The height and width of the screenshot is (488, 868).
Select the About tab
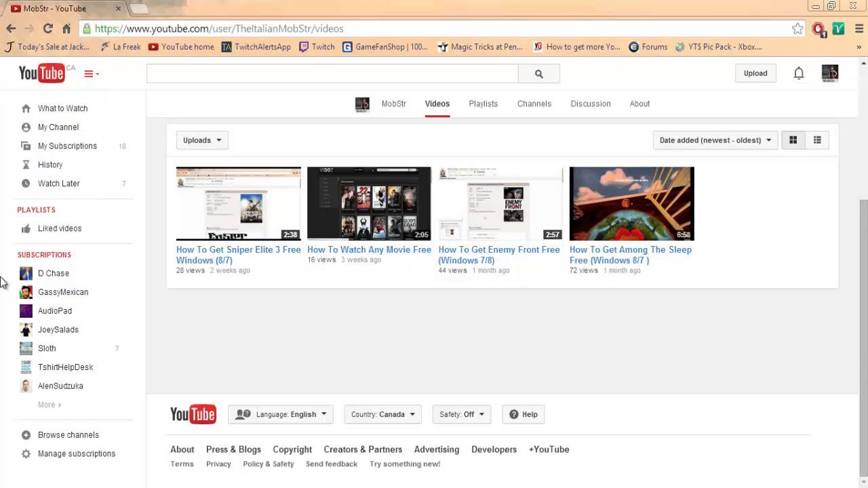pos(639,104)
